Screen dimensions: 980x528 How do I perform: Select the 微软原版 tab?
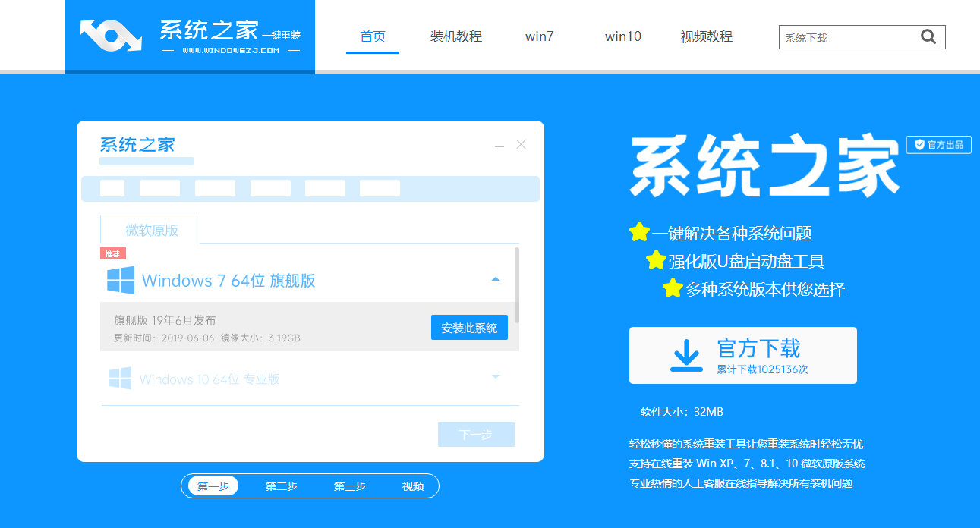point(150,229)
